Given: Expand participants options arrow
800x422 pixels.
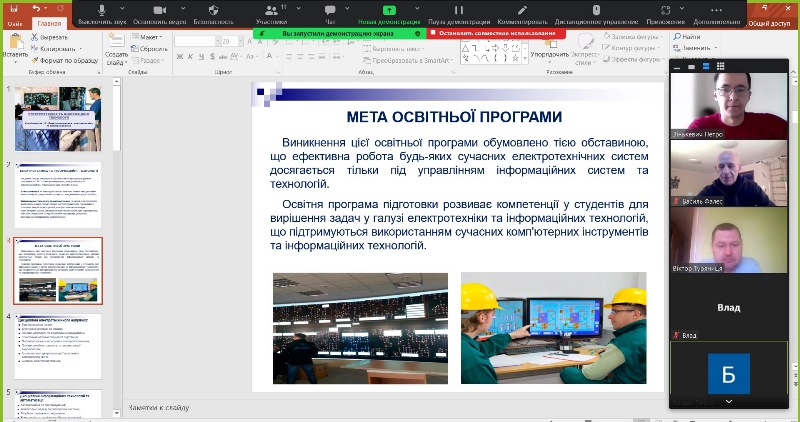Looking at the screenshot, I should point(298,9).
